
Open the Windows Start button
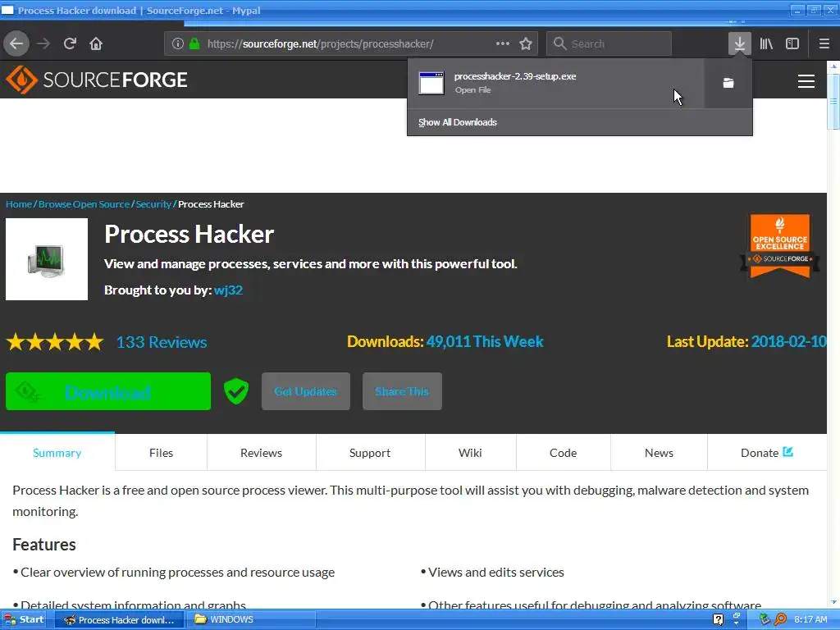pos(24,619)
